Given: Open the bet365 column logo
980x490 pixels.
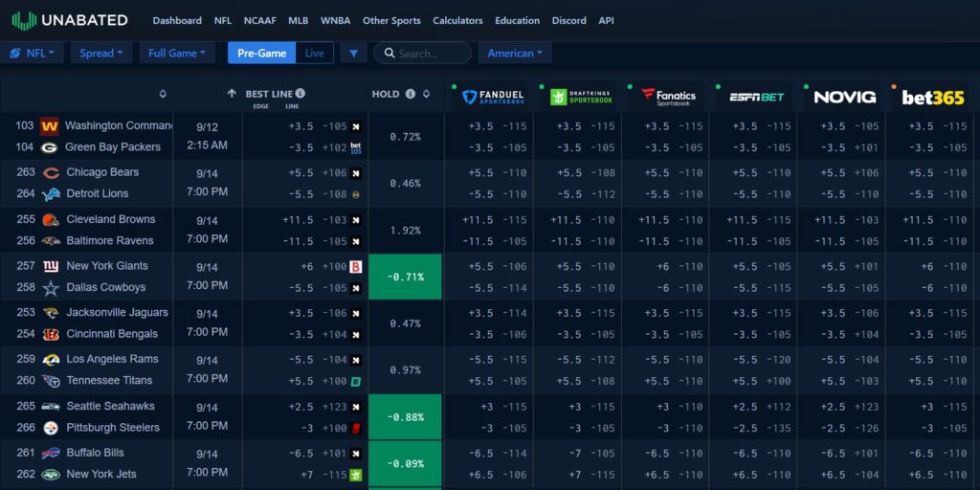Looking at the screenshot, I should click(x=933, y=97).
